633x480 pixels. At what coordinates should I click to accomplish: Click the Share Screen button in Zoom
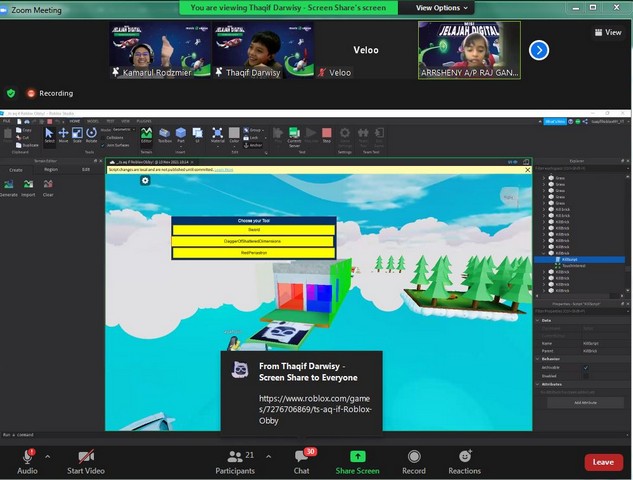point(357,461)
